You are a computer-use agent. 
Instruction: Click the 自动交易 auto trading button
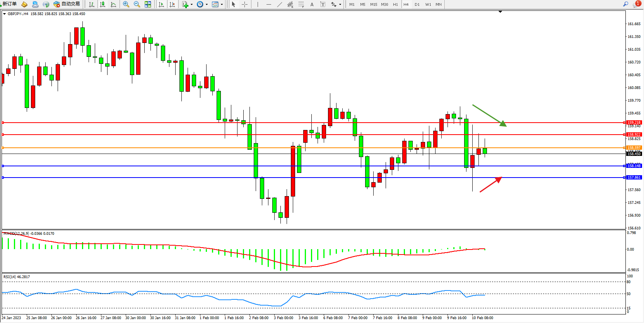[67, 4]
